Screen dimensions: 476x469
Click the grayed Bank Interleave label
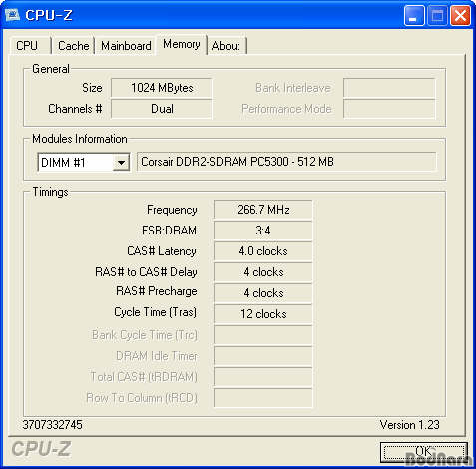point(293,88)
